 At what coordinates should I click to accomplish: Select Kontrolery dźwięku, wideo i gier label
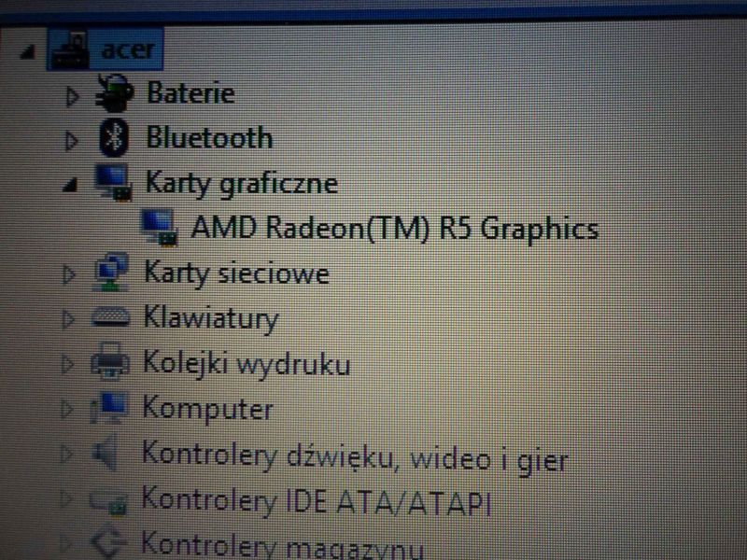pos(354,456)
